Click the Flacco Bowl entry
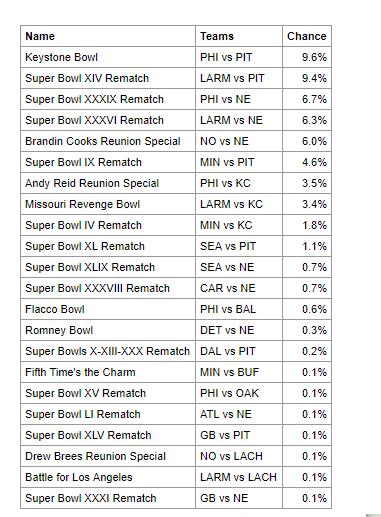Image resolution: width=381 pixels, height=517 pixels. 55,309
